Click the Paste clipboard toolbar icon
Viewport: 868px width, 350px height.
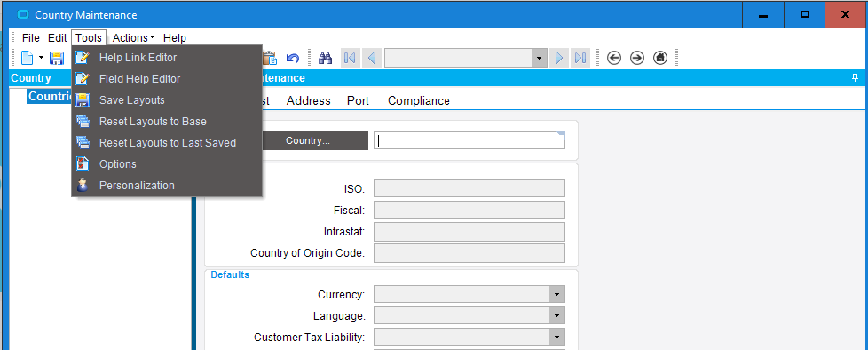tap(270, 58)
